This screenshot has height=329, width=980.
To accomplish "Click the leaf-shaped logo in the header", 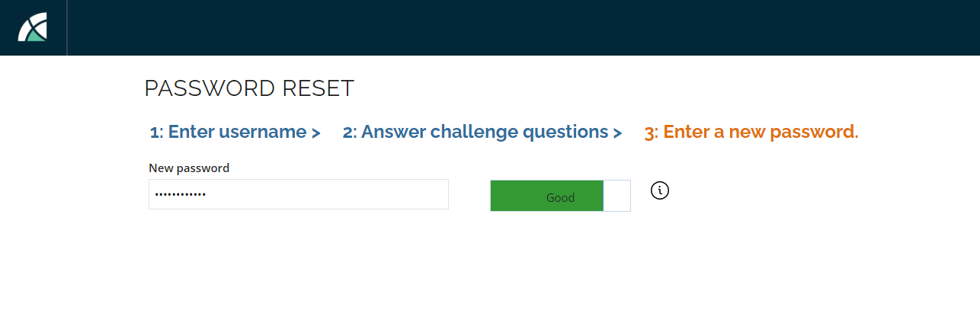I will coord(33,27).
